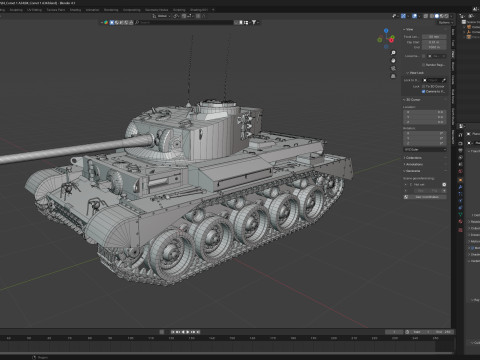Screen dimensions: 480x360
Task: Click the blue Z axis on navigation gizmo
Action: [x=386, y=31]
